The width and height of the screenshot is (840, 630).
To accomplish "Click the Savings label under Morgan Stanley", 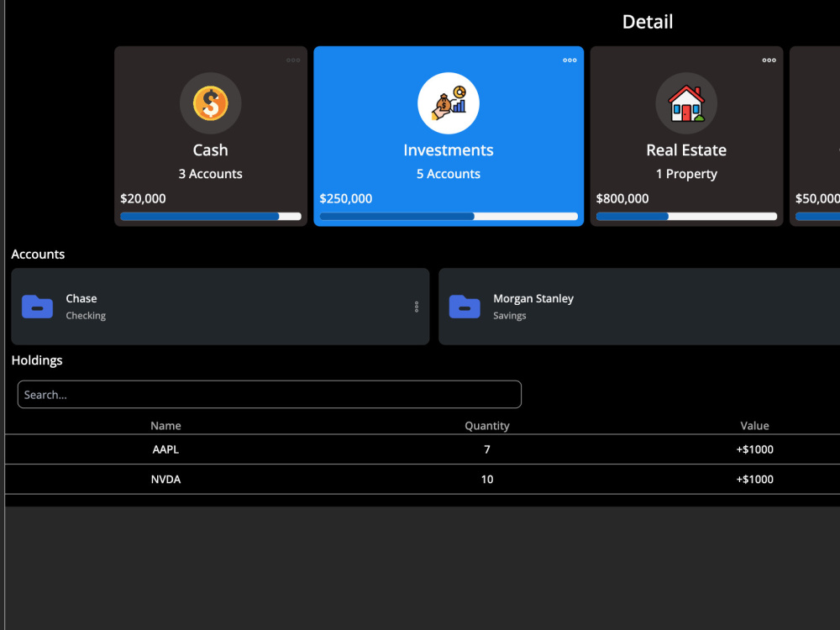I will coord(510,316).
